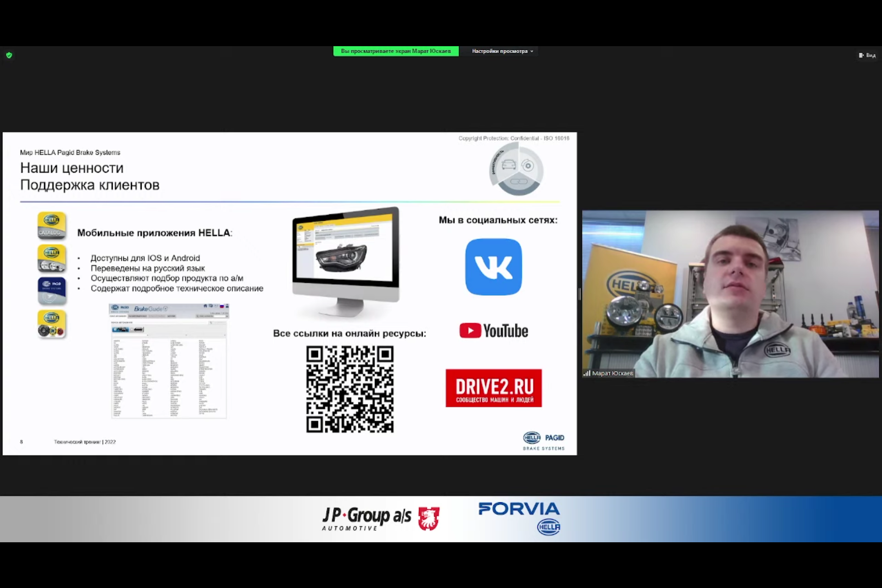Click the HELLA Catalog app icon
This screenshot has height=588, width=882.
pyautogui.click(x=51, y=225)
